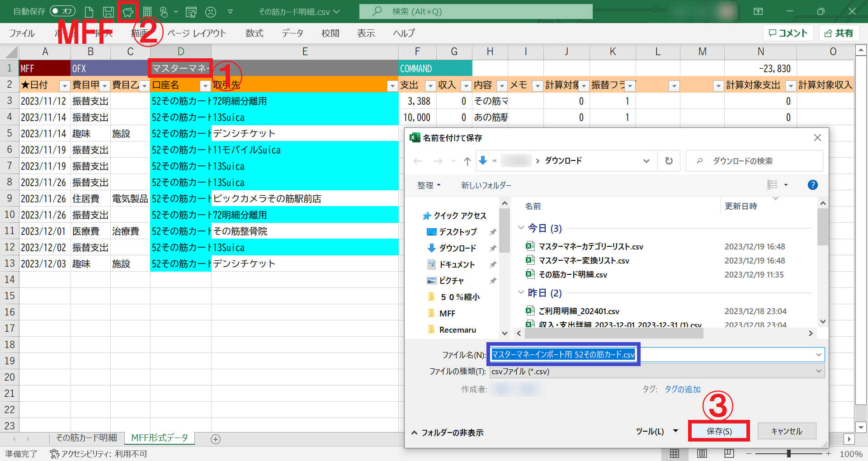Click the accessibility status アクセシビリティ: 利用不可

click(x=99, y=454)
